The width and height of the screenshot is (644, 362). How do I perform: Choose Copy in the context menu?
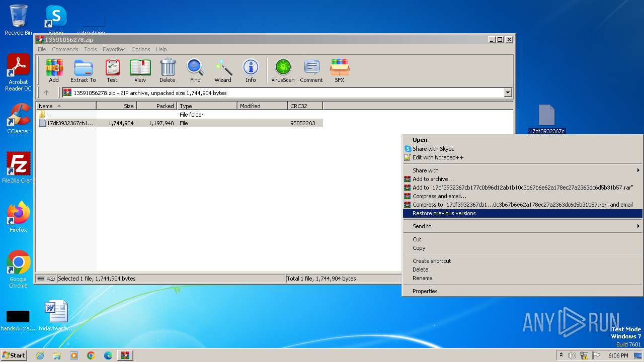pos(523,248)
